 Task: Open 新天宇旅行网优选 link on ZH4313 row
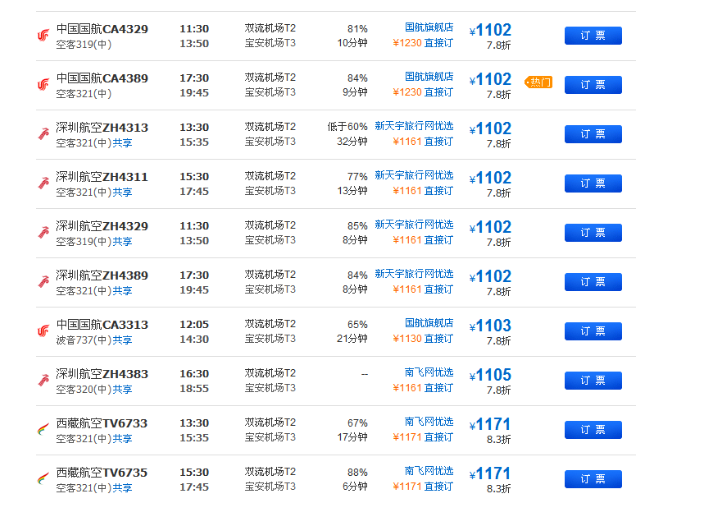click(414, 126)
